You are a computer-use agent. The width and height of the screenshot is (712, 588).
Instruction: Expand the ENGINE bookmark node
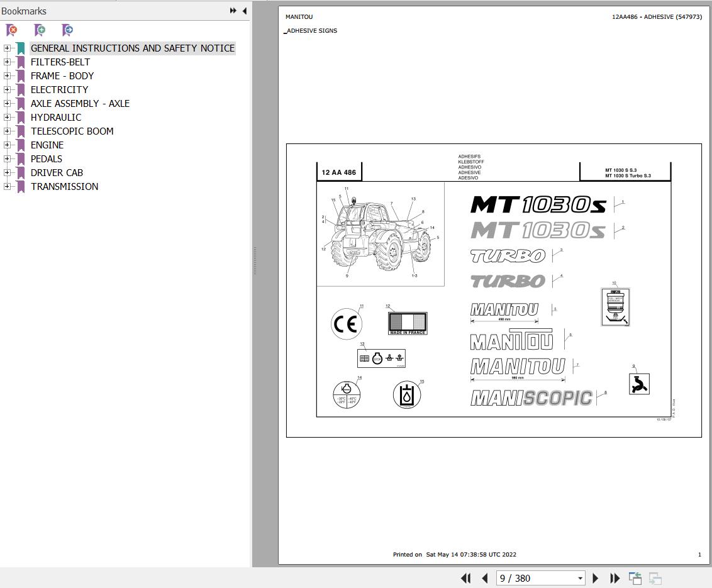7,145
